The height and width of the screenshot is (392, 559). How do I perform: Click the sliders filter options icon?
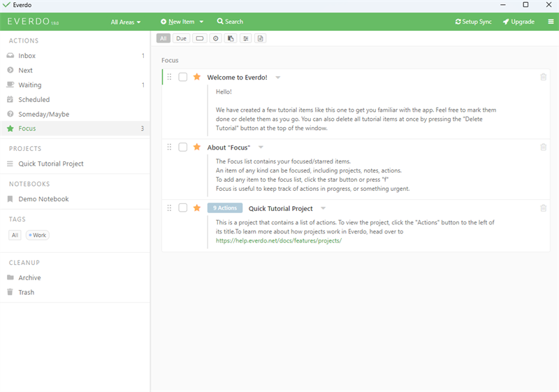click(246, 38)
